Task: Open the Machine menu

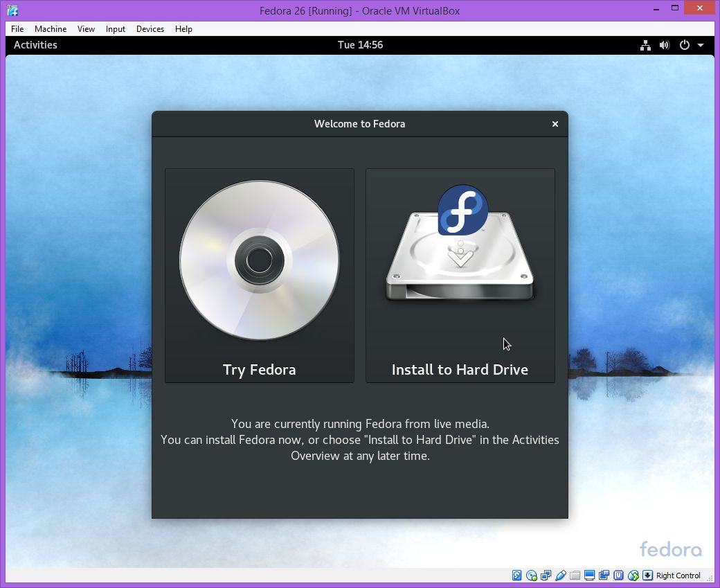Action: point(51,29)
